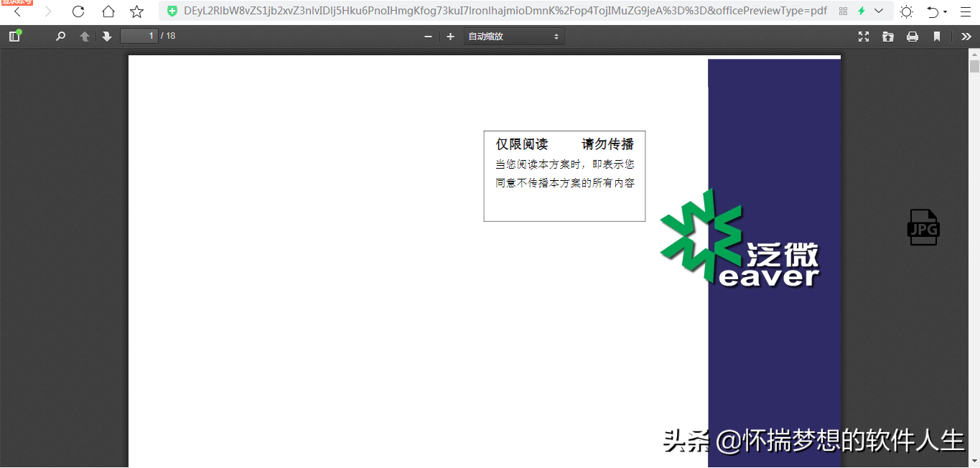This screenshot has width=980, height=468.
Task: Click the 请勿传播 heading text
Action: (x=608, y=144)
